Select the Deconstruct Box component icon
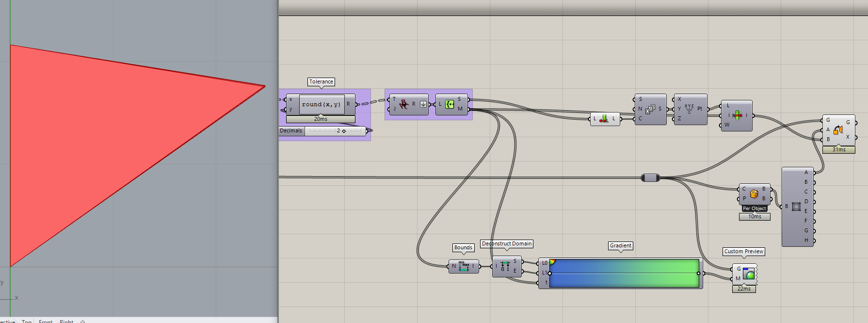Viewport: 868px width, 323px height. click(796, 207)
